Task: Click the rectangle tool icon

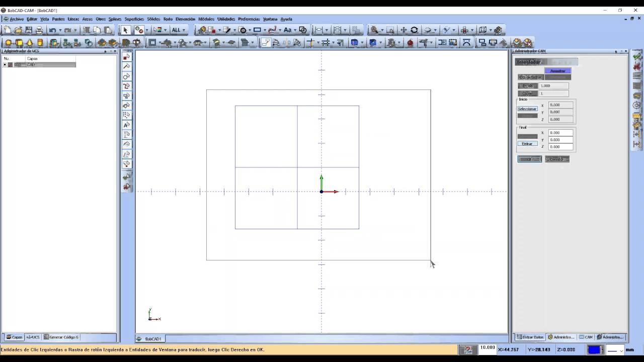Action: pyautogui.click(x=257, y=30)
